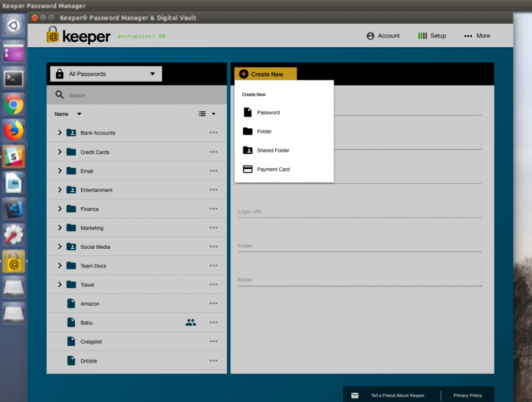532x402 pixels.
Task: Click the Create New button
Action: [x=265, y=74]
